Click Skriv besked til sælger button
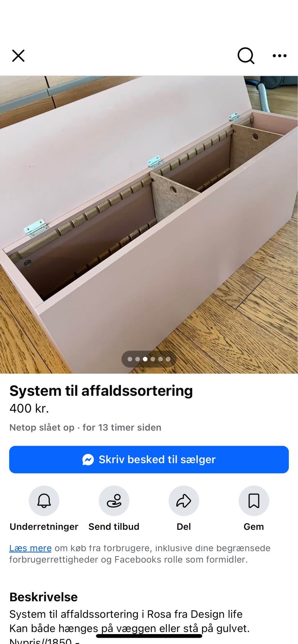Screen dimensions: 298x644 coord(149,459)
